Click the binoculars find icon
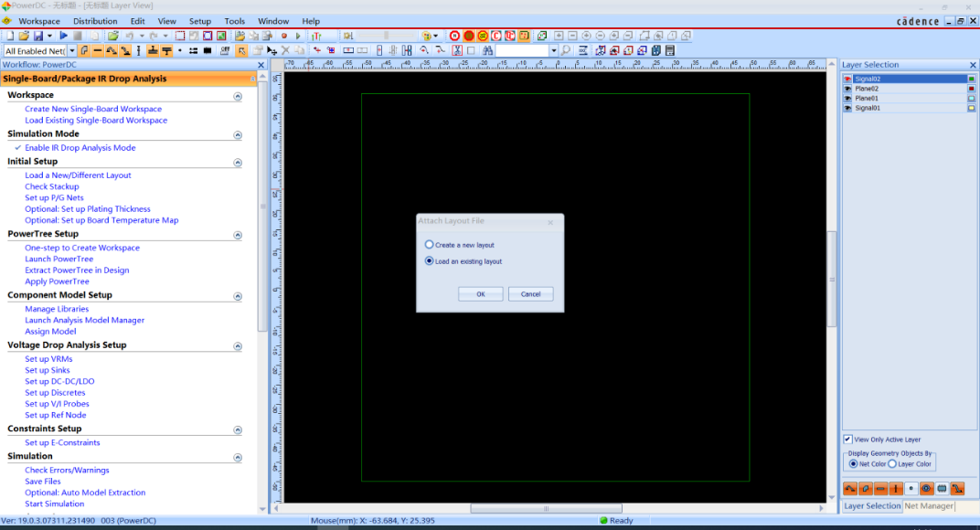 coord(487,50)
